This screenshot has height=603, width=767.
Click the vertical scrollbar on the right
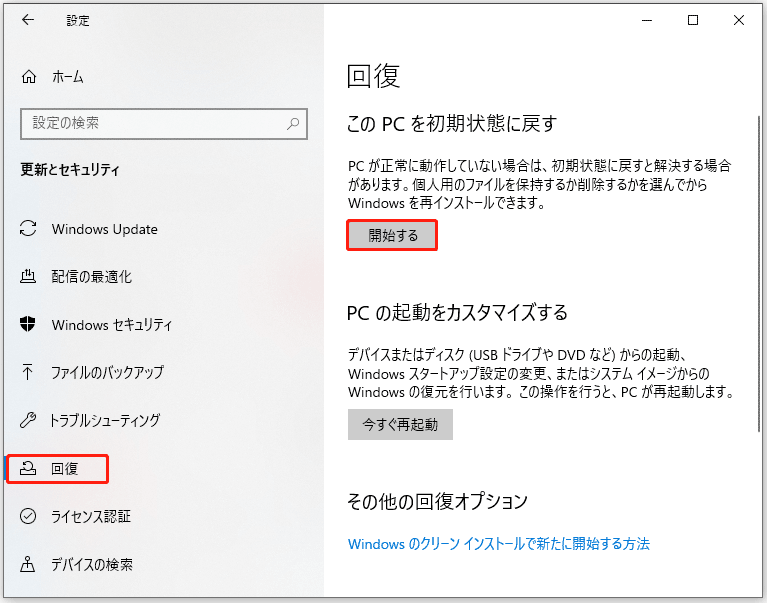pos(759,274)
